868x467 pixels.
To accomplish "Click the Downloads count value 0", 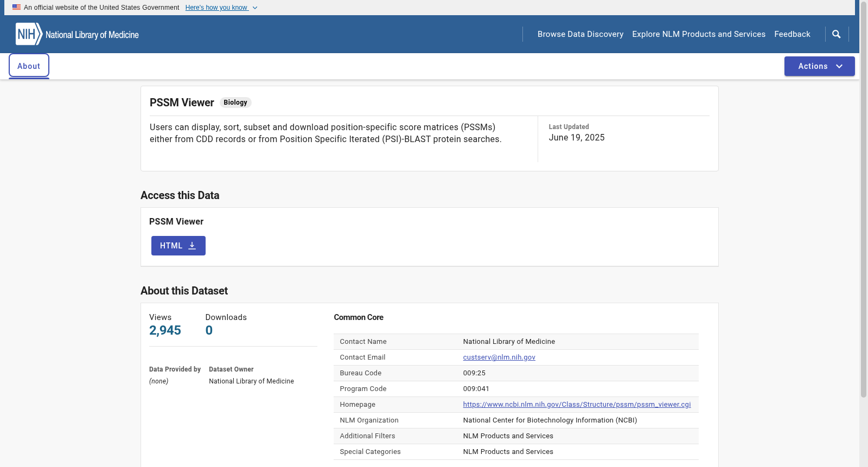I will point(209,330).
